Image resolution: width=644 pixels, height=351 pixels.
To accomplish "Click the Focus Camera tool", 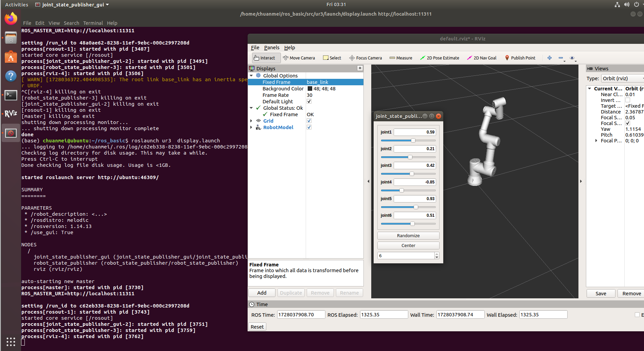I will click(365, 58).
